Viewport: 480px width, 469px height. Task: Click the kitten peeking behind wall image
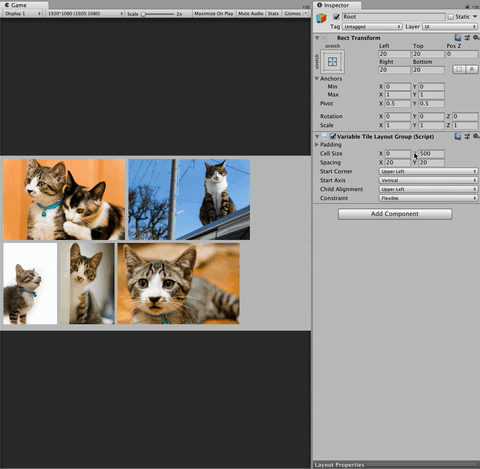pos(87,283)
